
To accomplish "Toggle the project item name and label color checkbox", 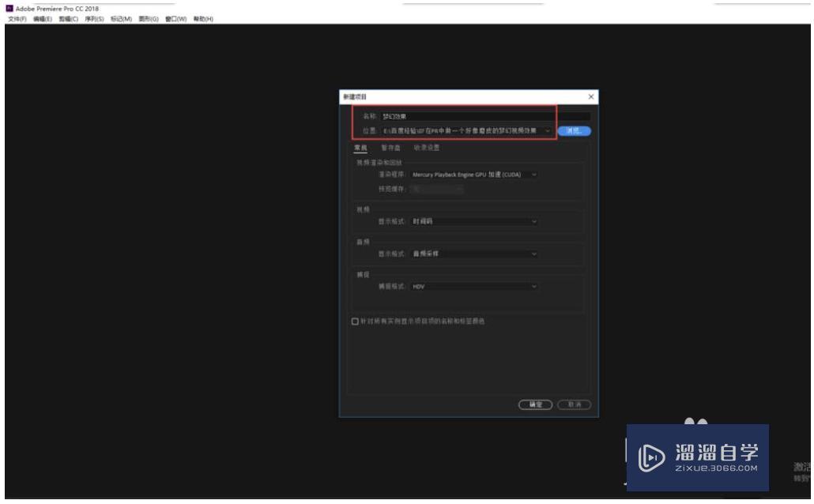I will [x=355, y=322].
